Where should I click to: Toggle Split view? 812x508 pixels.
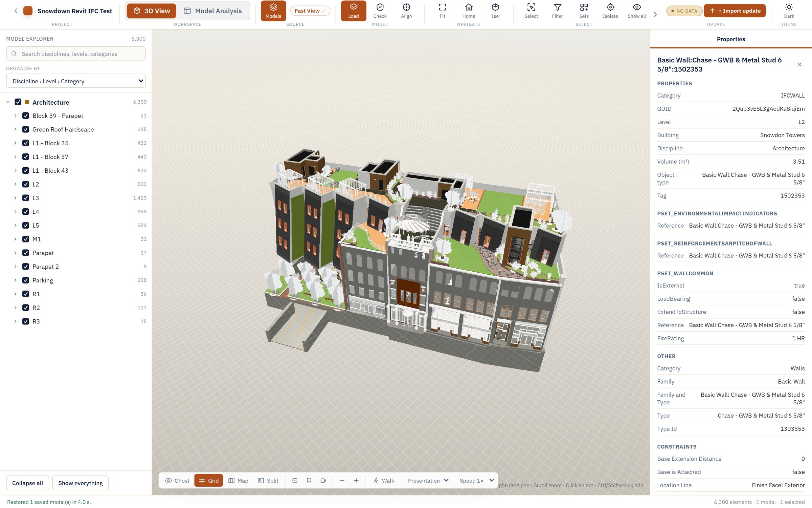(268, 480)
